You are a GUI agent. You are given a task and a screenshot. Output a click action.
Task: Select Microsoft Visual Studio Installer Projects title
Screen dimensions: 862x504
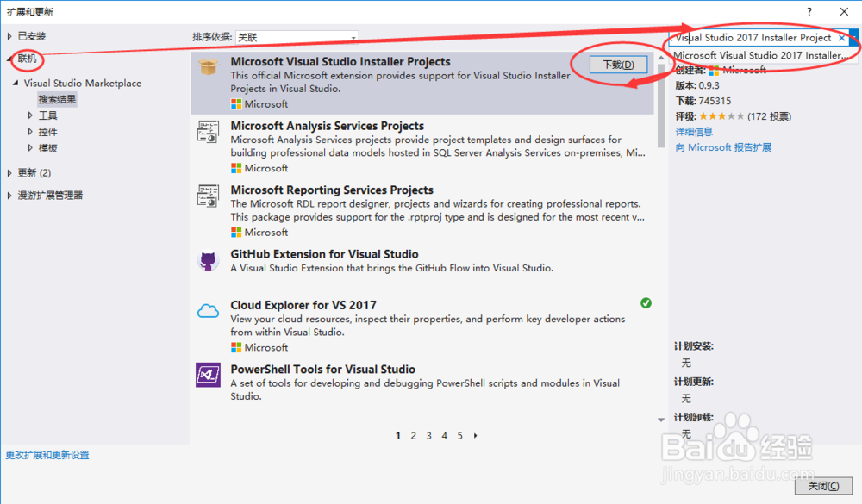340,61
